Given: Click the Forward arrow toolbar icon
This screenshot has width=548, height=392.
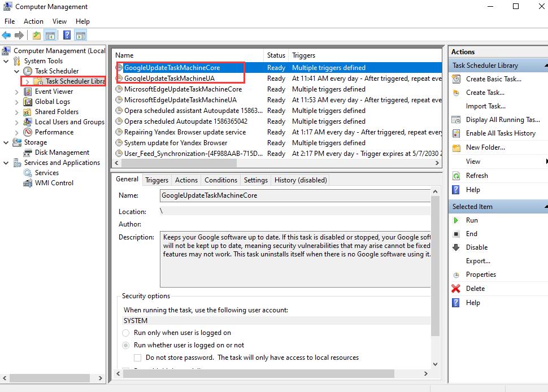Looking at the screenshot, I should pos(19,35).
